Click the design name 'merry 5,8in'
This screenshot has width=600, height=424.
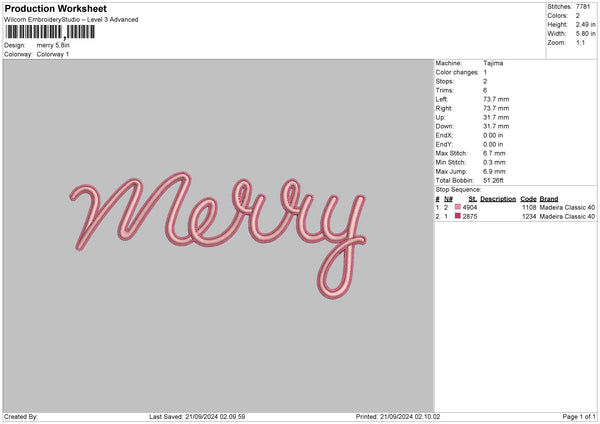[53, 45]
